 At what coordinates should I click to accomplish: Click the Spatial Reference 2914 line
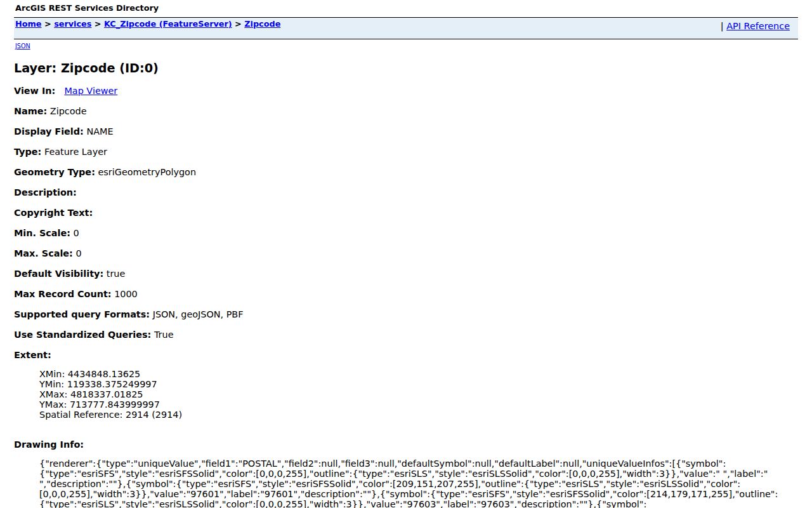110,415
